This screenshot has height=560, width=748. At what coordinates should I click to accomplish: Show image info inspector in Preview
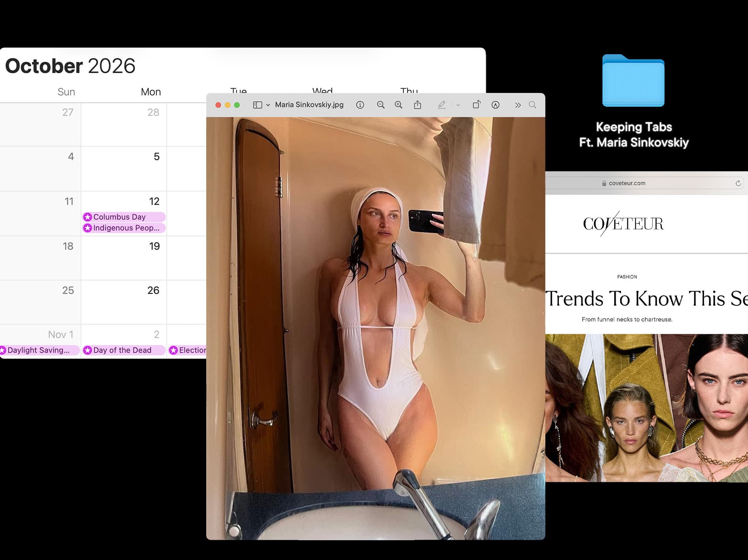tap(360, 105)
